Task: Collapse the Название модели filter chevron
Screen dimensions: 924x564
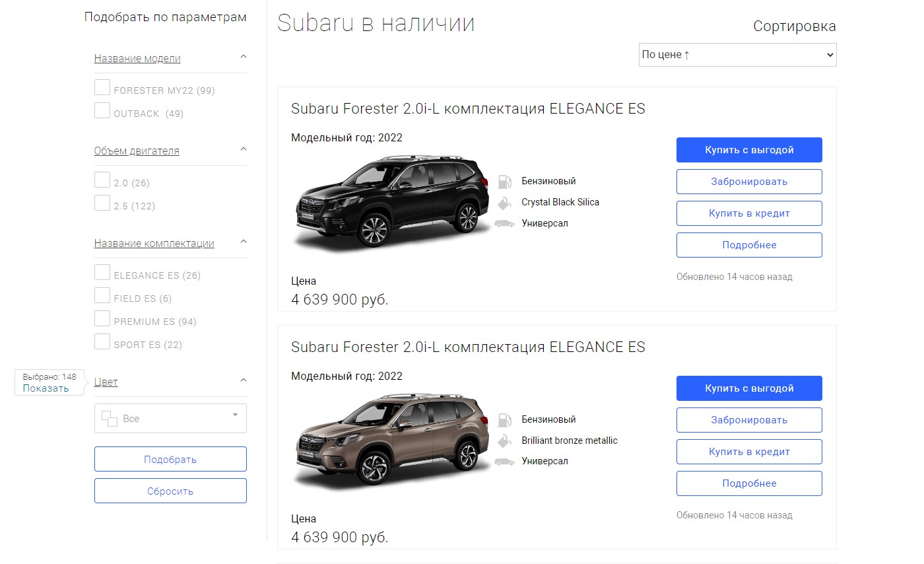Action: tap(243, 57)
